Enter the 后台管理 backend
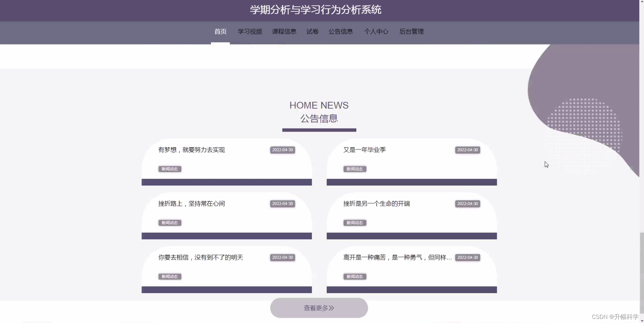The width and height of the screenshot is (644, 323). (x=411, y=32)
